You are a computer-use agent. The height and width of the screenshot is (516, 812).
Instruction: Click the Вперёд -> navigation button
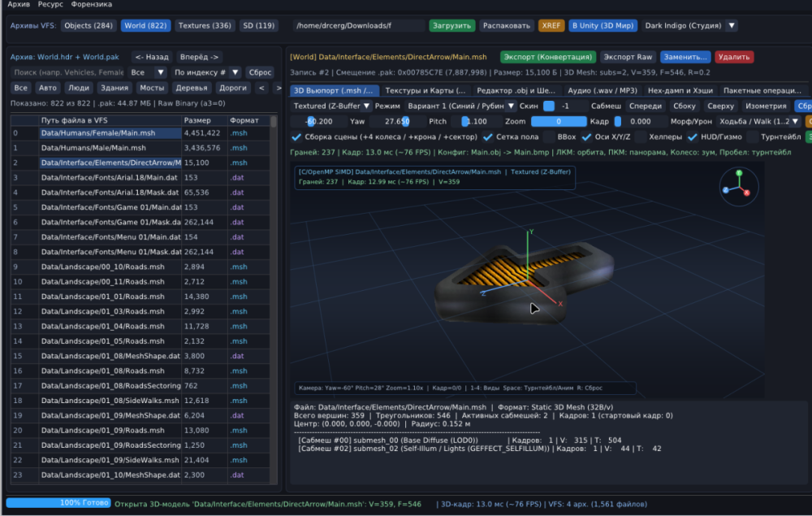(200, 57)
